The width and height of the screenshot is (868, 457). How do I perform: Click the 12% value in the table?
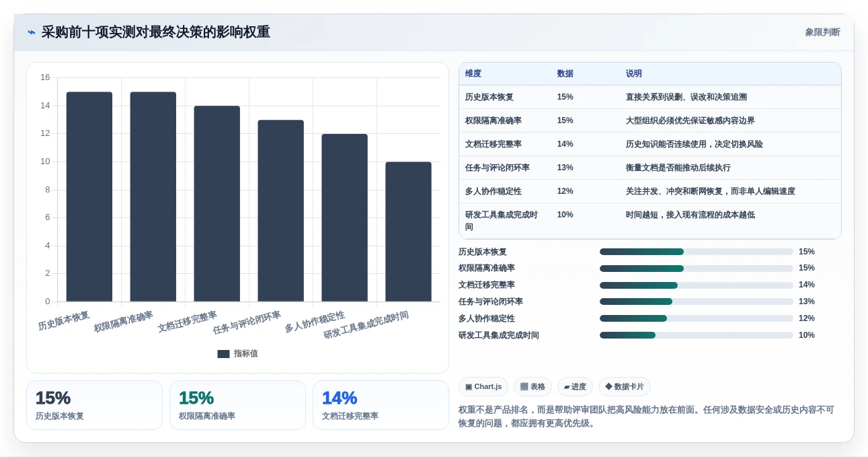[x=565, y=191]
